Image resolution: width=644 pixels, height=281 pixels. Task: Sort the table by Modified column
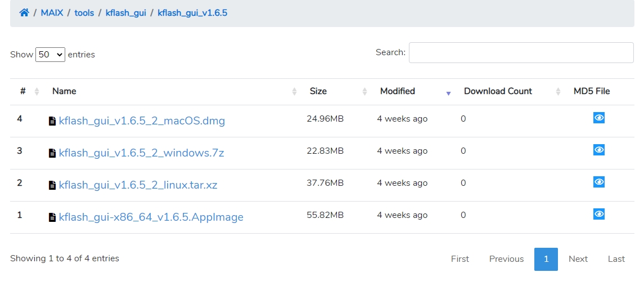pos(397,91)
